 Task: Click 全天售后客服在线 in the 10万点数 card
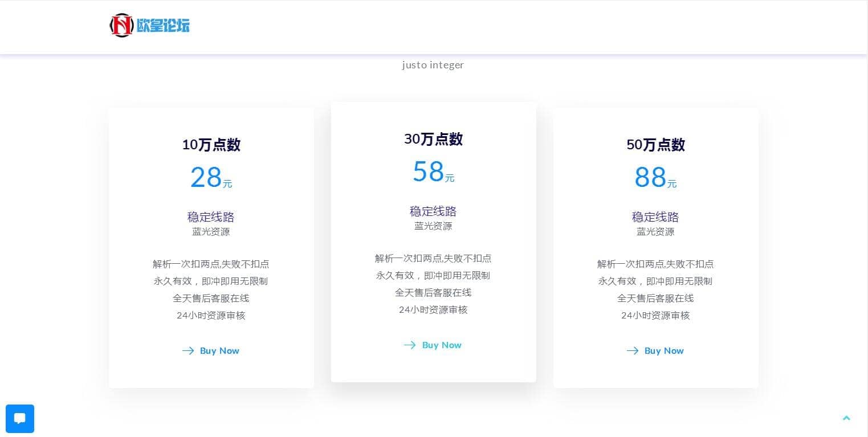[x=211, y=299]
